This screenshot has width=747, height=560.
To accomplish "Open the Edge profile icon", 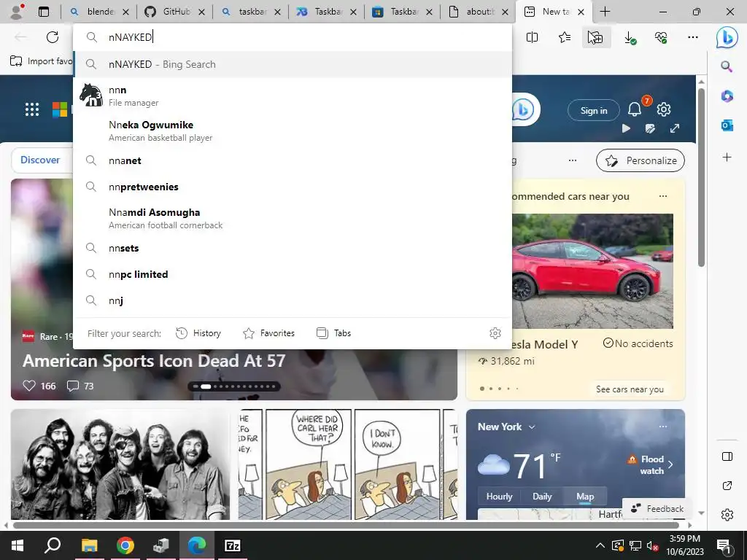I will pyautogui.click(x=18, y=12).
